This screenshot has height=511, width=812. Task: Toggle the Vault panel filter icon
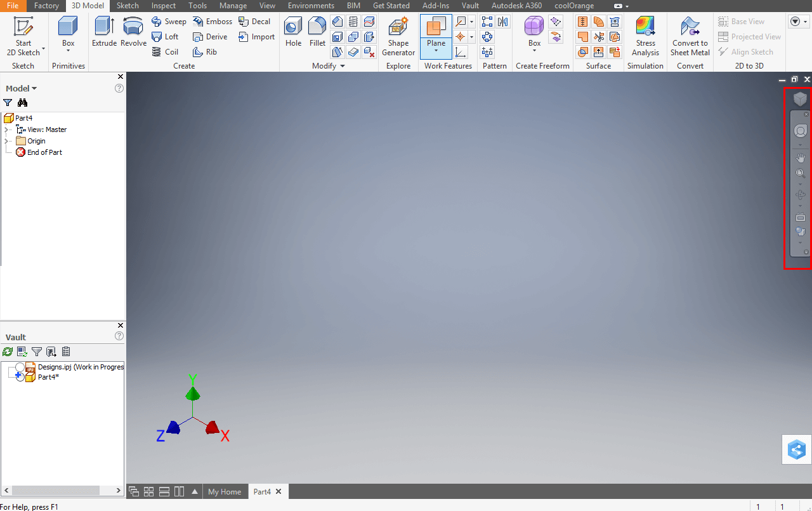(37, 351)
